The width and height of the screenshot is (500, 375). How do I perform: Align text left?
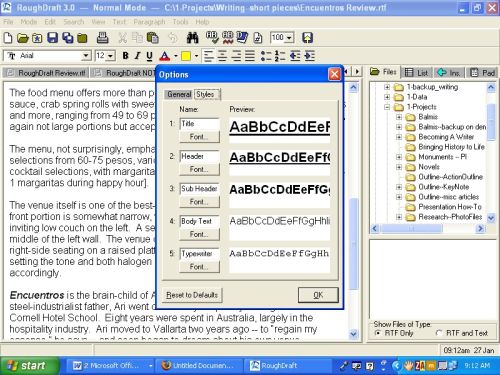tap(208, 56)
